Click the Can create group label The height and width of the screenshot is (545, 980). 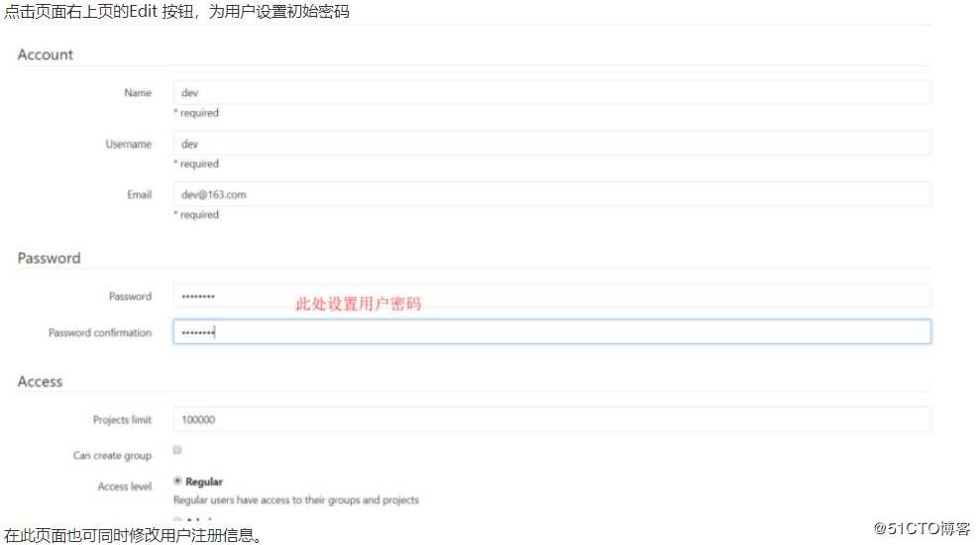(113, 456)
